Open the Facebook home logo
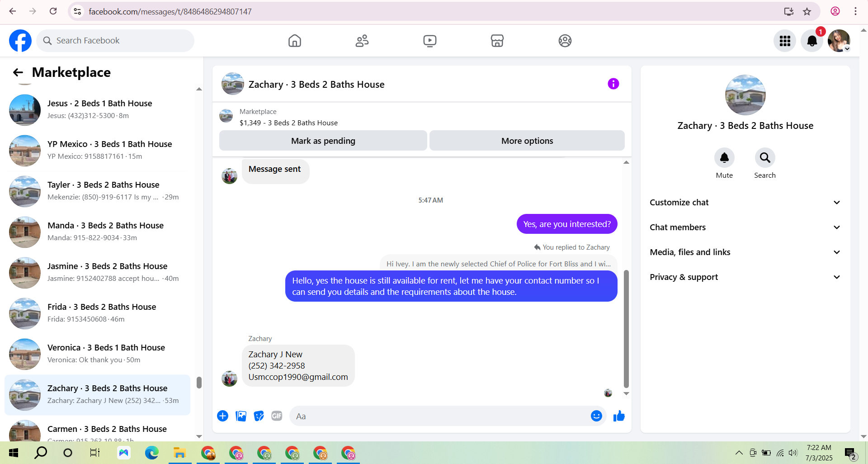Viewport: 868px width, 464px height. tap(20, 41)
